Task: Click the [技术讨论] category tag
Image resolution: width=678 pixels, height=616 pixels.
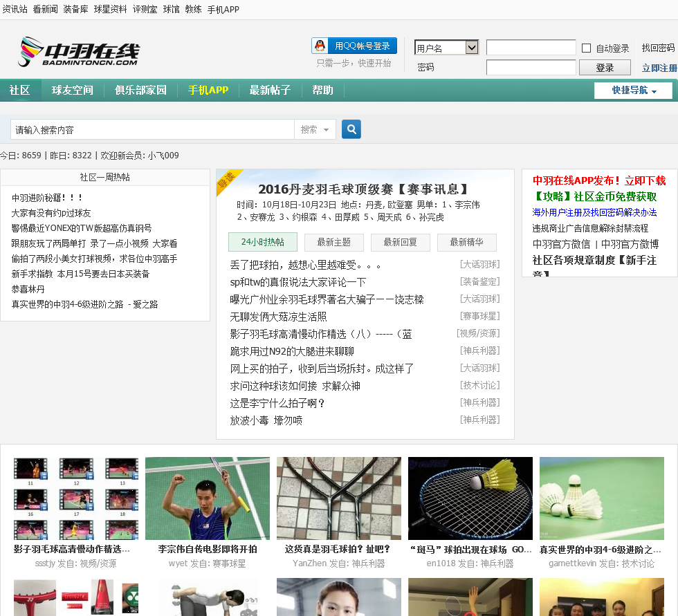Action: pyautogui.click(x=479, y=385)
